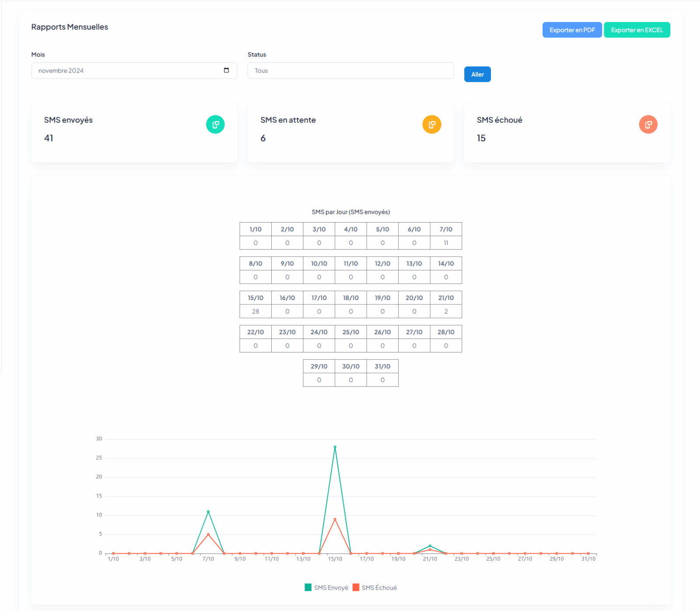Click the SMS envoyés count 41

[x=49, y=138]
